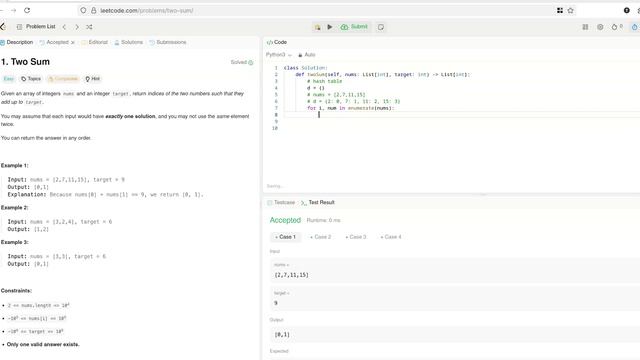The image size is (640, 360).
Task: Place cursor on editor line 8
Action: pos(461,115)
